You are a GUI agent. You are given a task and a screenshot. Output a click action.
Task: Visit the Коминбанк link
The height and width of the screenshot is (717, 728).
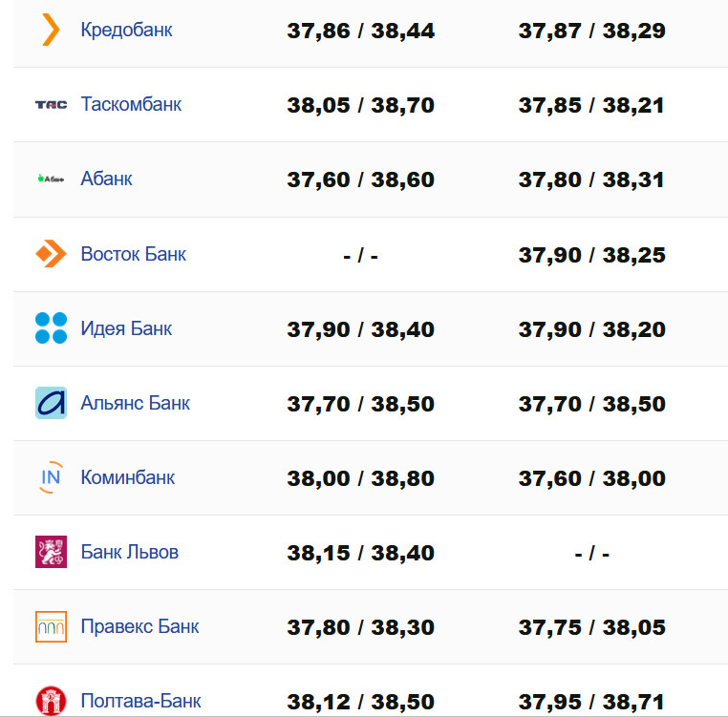pos(127,477)
